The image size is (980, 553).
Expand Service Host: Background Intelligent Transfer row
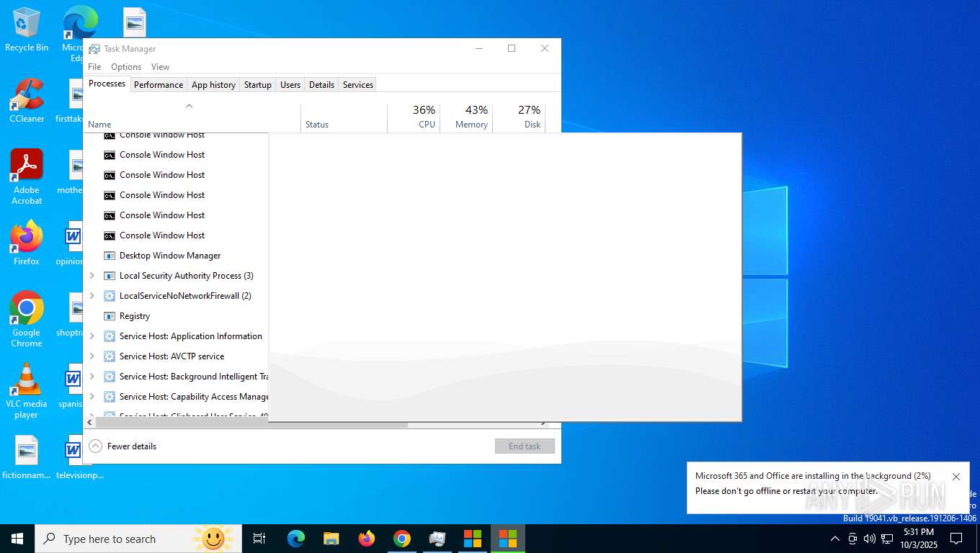pos(92,377)
